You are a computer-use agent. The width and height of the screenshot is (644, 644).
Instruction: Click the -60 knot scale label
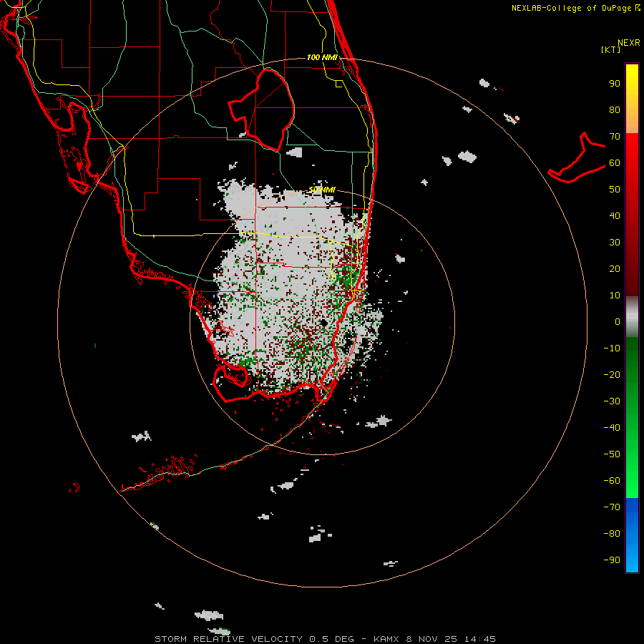[612, 481]
